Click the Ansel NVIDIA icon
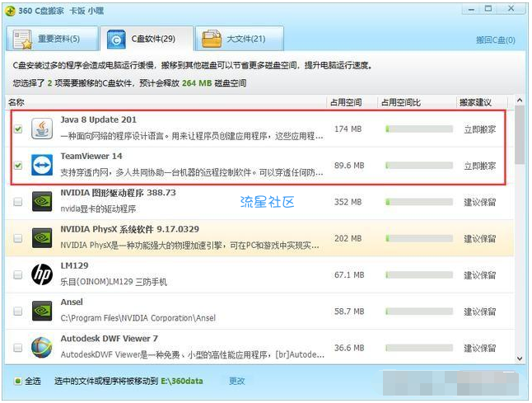This screenshot has width=532, height=403. click(x=42, y=311)
